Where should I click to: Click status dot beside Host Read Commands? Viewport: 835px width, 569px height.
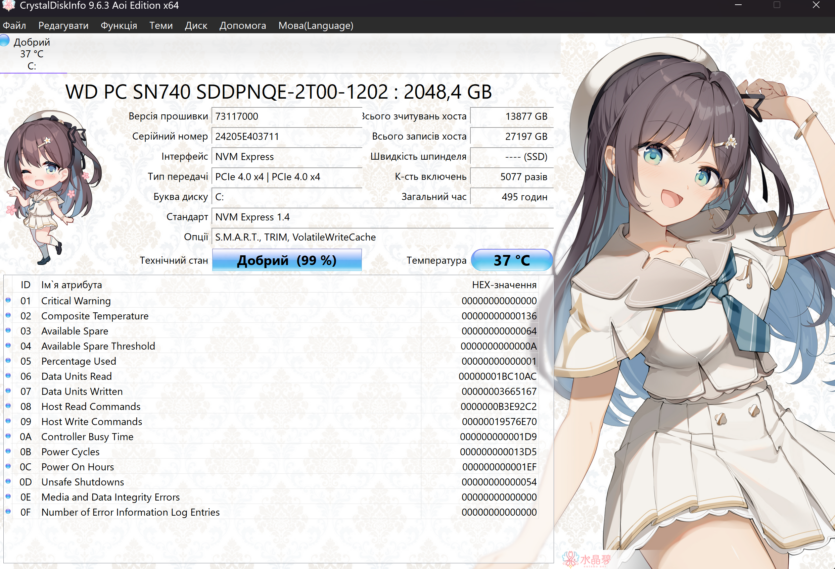(8, 406)
